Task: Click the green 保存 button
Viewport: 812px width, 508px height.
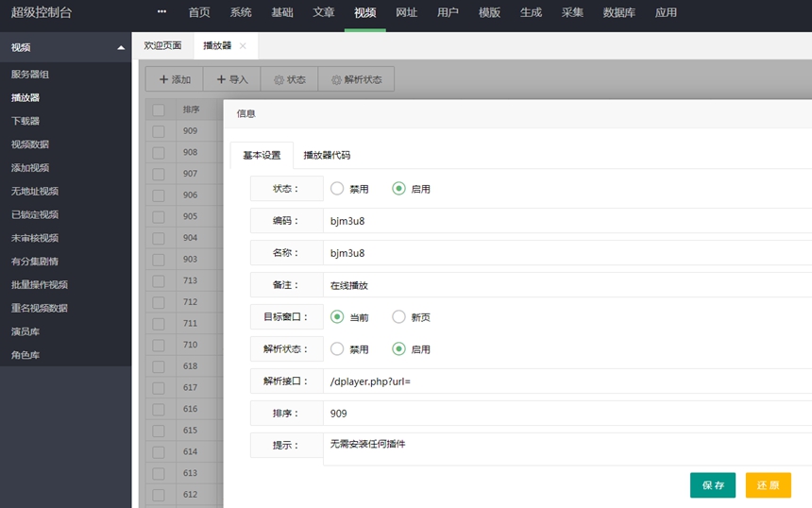Action: click(713, 485)
